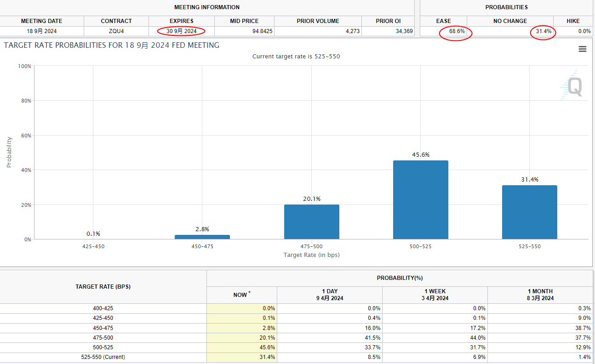Screen dimensions: 595x364
Task: Click the TARGET RATE (BPS) table header
Action: [x=103, y=287]
